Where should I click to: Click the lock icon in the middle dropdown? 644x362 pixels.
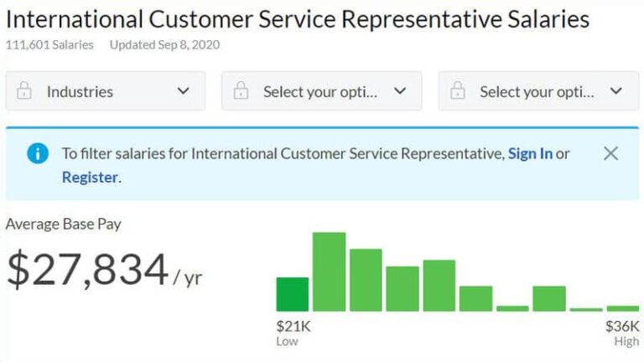pyautogui.click(x=241, y=90)
